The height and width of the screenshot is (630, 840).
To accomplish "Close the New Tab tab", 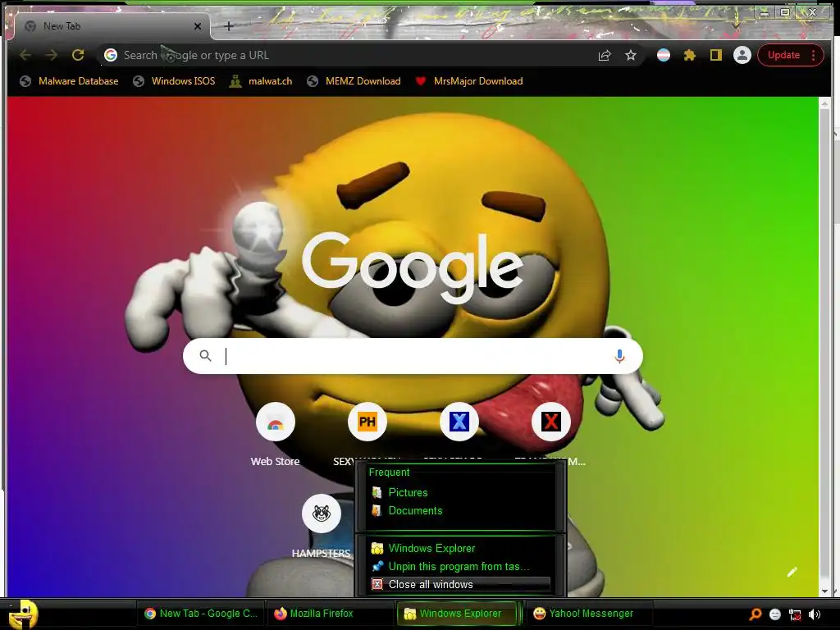I will click(198, 26).
